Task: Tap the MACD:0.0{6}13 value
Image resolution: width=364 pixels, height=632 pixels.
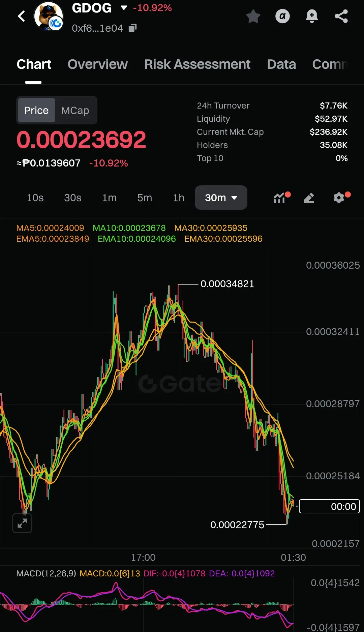Action: coord(110,573)
